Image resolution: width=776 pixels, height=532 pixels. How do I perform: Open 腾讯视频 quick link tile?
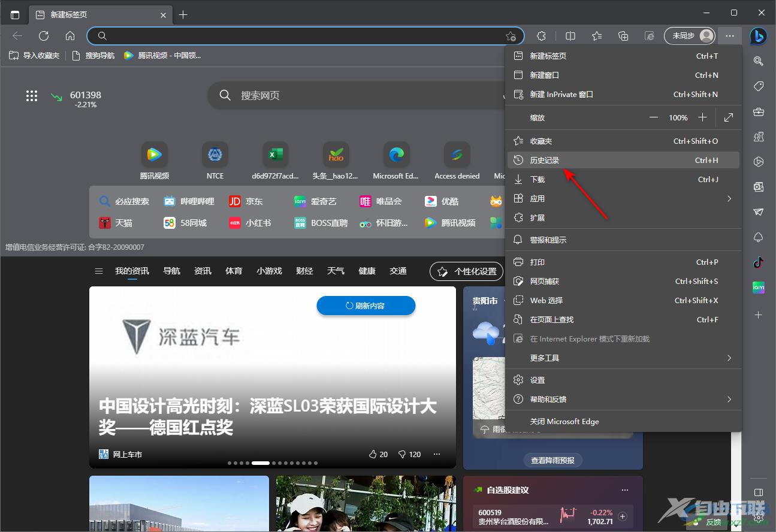[155, 161]
